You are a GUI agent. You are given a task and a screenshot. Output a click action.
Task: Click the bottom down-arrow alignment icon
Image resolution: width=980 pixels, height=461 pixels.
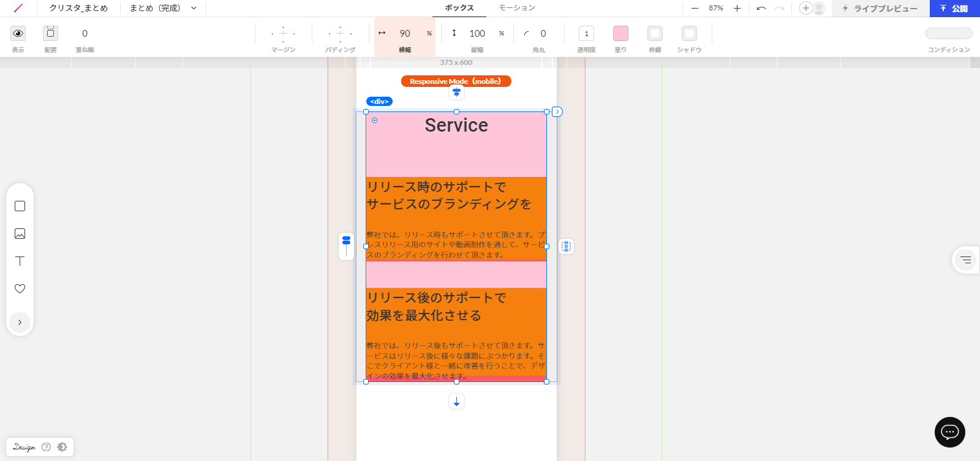coord(456,402)
